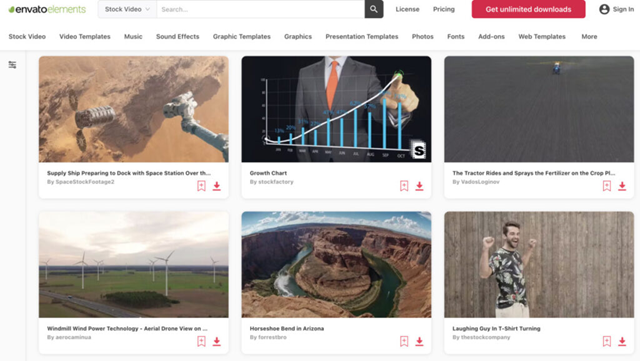
Task: Open Presentation Templates category
Action: coord(362,36)
